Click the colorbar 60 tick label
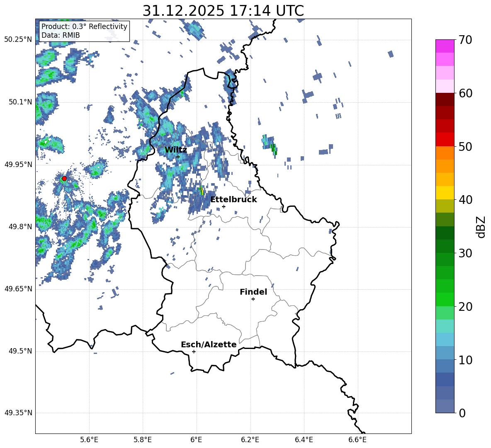Image resolution: width=491 pixels, height=448 pixels. 466,93
